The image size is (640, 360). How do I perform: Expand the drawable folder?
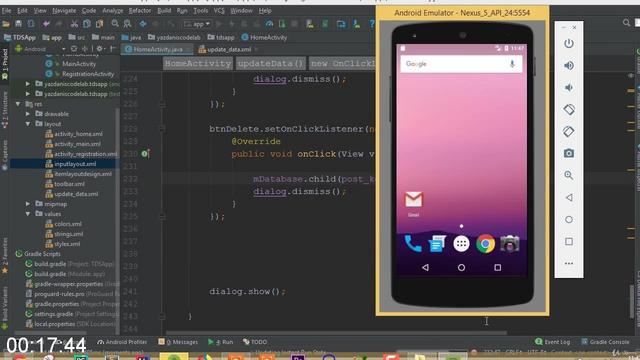28,114
